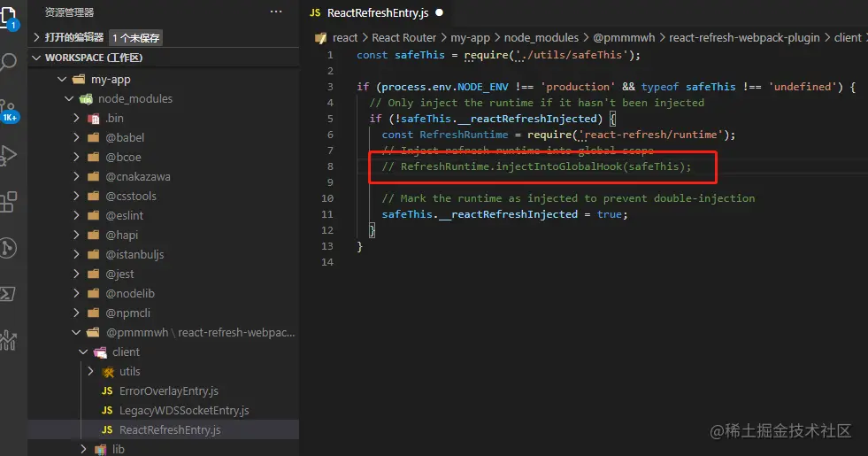Viewport: 868px width, 456px height.
Task: Click breadcrumb item my-app
Action: tap(470, 38)
